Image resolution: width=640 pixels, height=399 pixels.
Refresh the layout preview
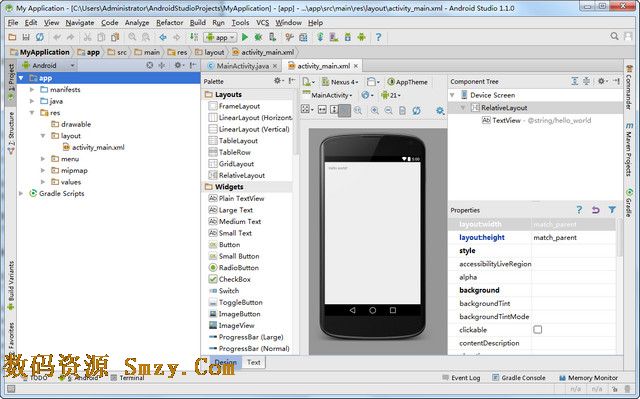pyautogui.click(x=416, y=111)
